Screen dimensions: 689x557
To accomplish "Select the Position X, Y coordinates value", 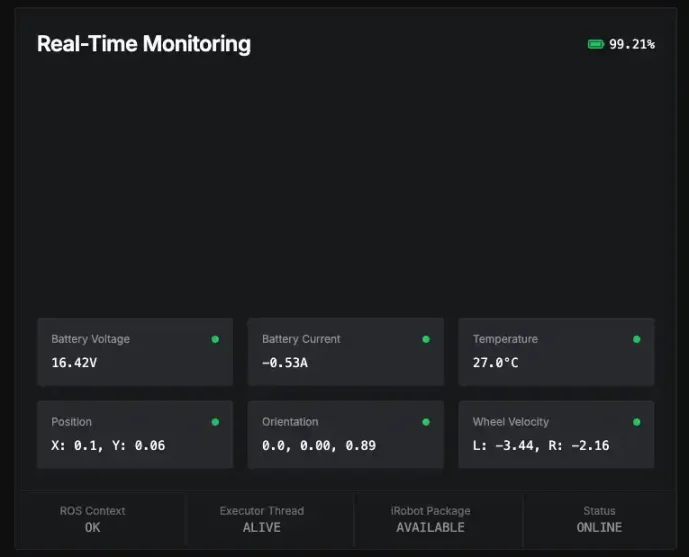I will (108, 445).
